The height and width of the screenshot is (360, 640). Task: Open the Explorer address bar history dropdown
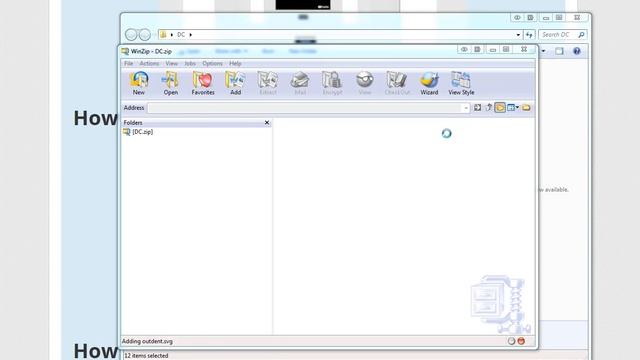point(518,35)
